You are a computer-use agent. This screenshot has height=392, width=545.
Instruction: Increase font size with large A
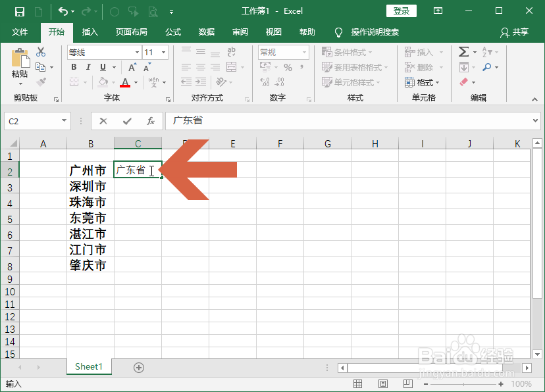132,67
